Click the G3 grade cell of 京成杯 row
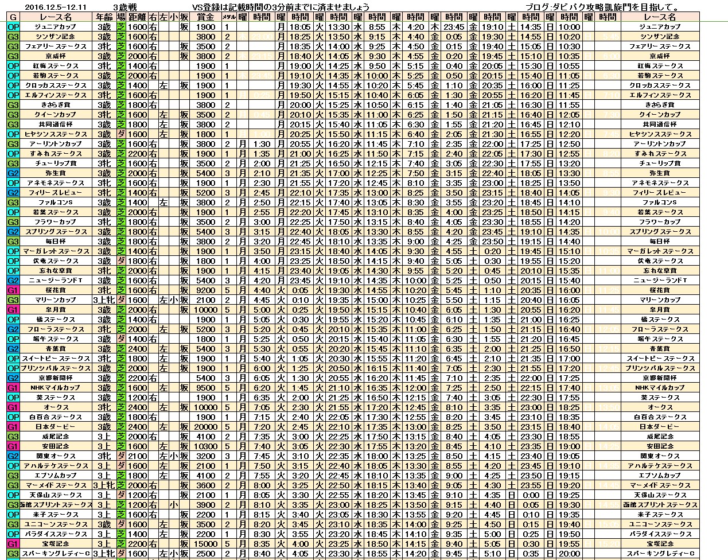 pyautogui.click(x=13, y=56)
